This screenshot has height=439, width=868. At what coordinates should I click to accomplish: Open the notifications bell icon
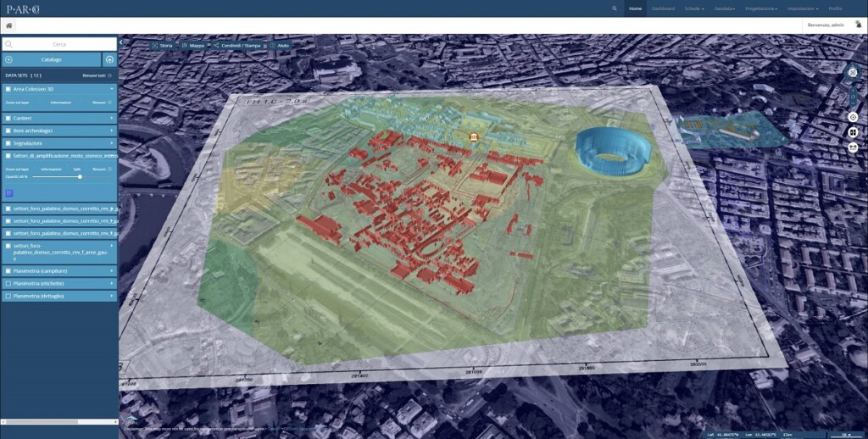(858, 25)
